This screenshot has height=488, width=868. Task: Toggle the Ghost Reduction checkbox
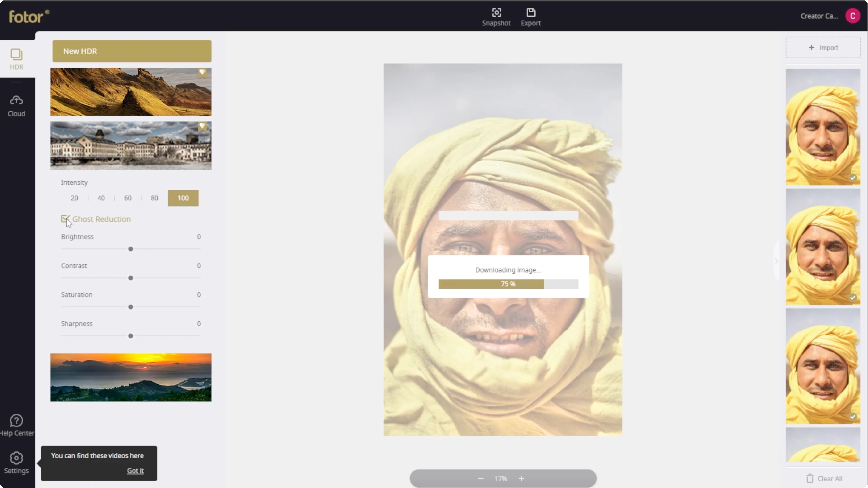coord(65,219)
